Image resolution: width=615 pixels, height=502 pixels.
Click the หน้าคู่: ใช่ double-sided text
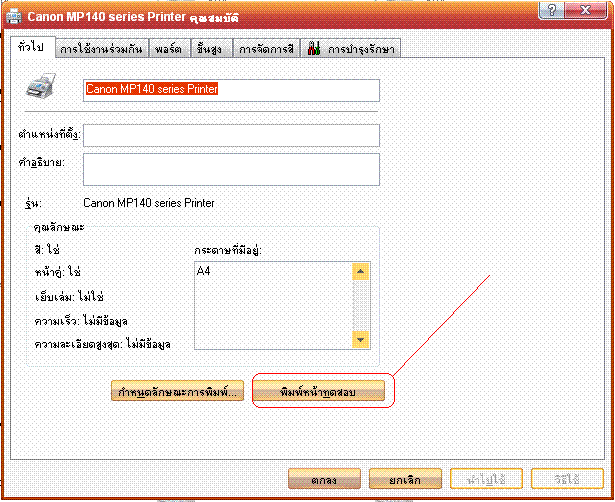click(x=58, y=271)
